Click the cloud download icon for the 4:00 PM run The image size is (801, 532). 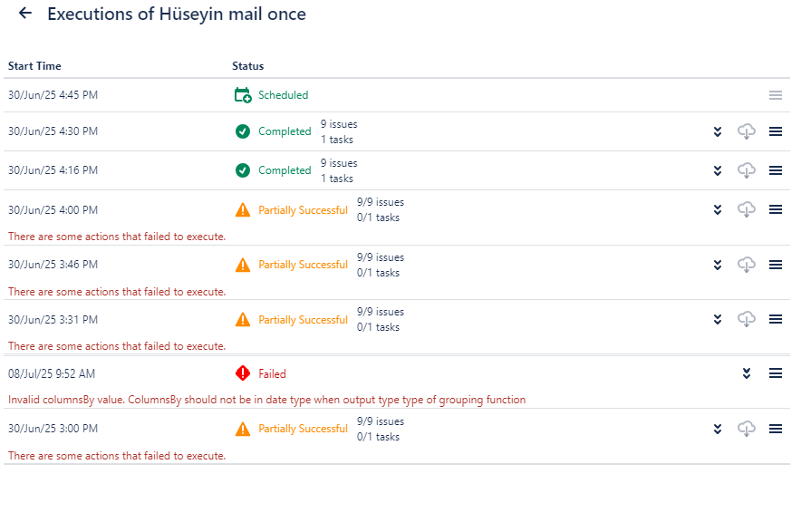click(x=747, y=209)
